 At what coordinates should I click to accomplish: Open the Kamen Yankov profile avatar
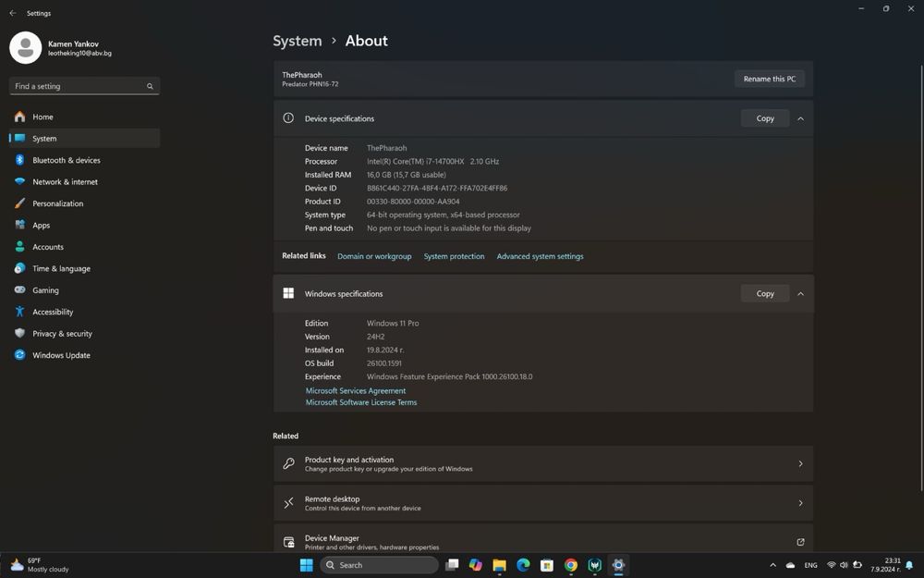click(x=25, y=48)
